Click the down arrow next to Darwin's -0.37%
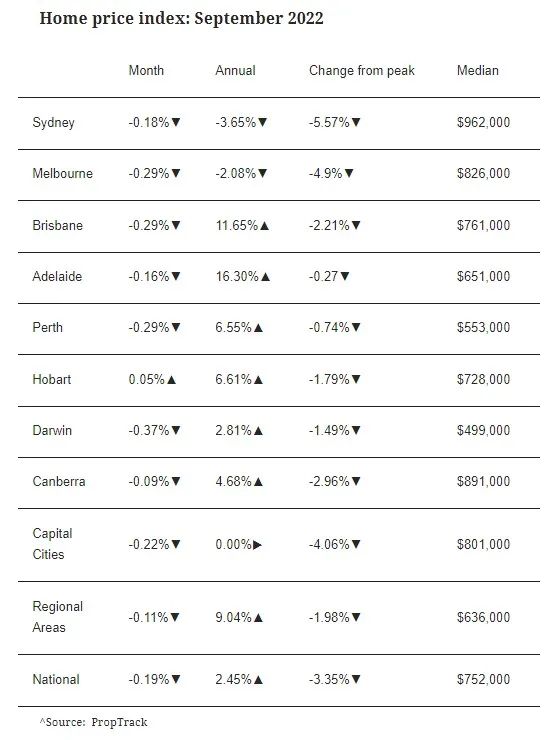 coord(176,430)
